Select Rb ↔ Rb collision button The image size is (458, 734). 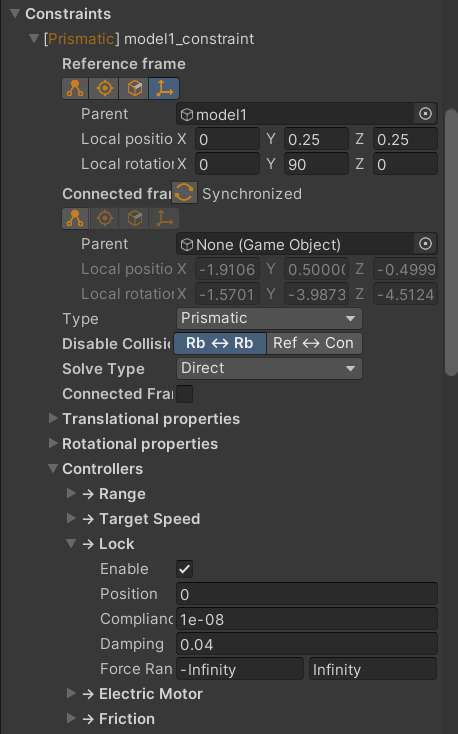coord(220,343)
